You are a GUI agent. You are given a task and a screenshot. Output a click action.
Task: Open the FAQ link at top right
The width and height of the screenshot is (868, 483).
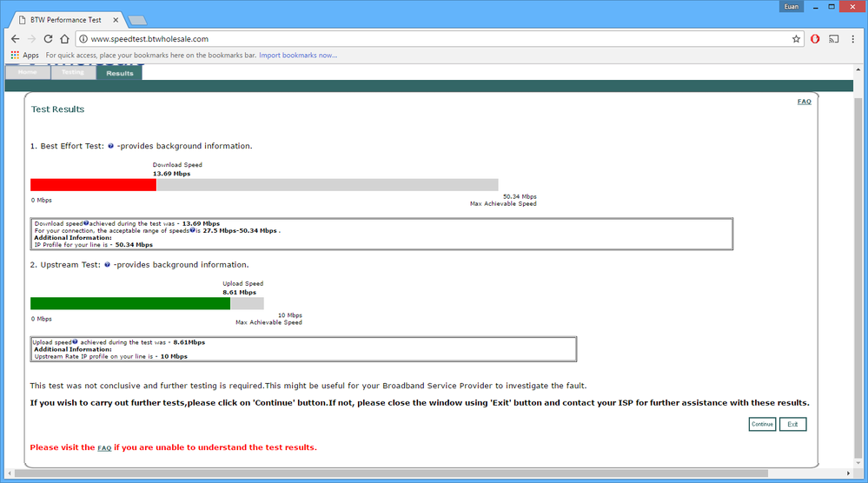(x=805, y=102)
